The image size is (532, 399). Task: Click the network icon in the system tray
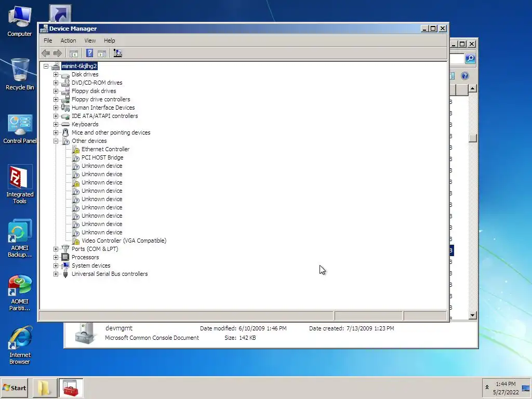tap(526, 388)
